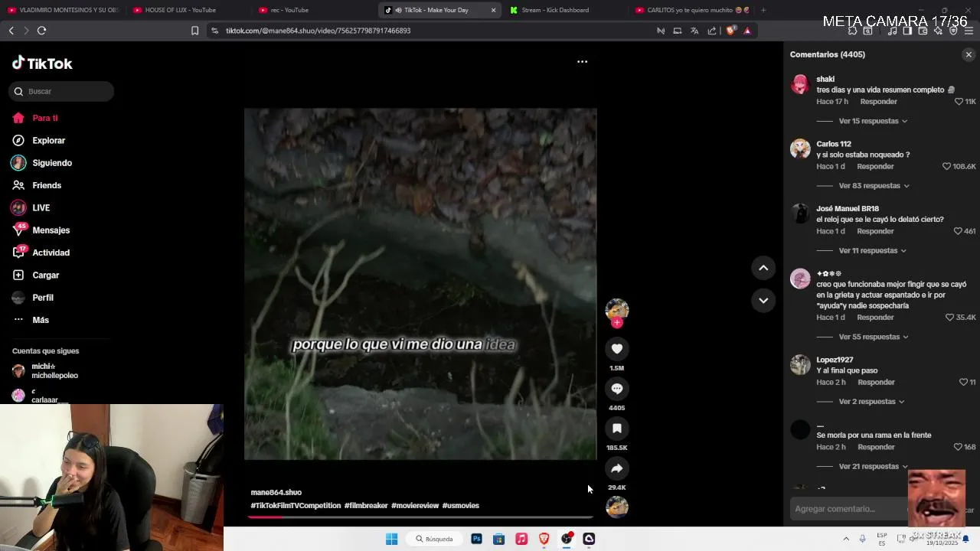This screenshot has width=980, height=551.
Task: Like the 'Se moría por una rama' comment
Action: pyautogui.click(x=958, y=447)
